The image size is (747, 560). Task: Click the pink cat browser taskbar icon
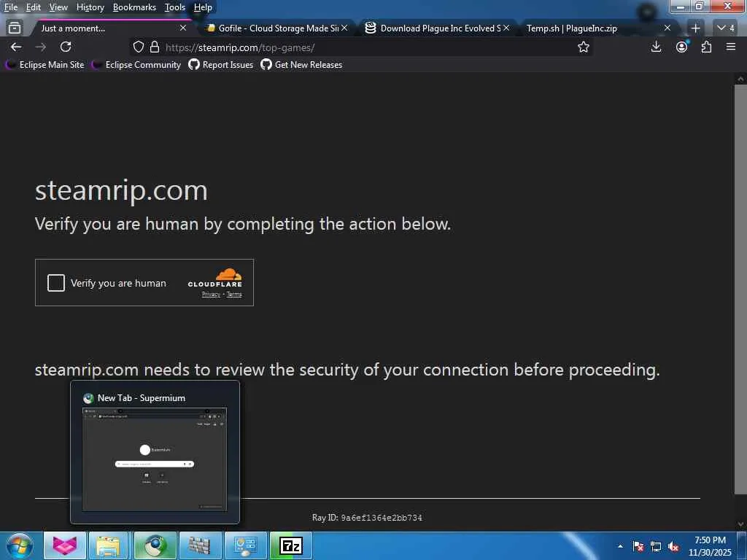65,545
